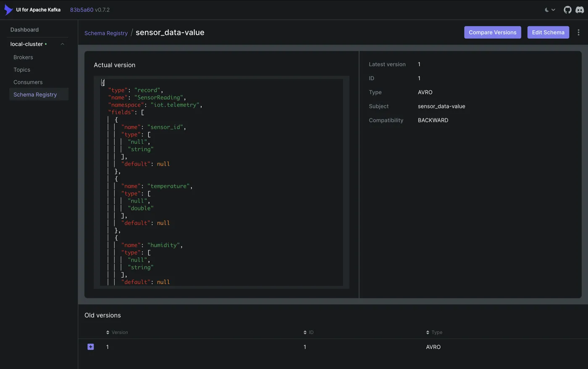
Task: Click the Actual version heading
Action: pyautogui.click(x=114, y=65)
